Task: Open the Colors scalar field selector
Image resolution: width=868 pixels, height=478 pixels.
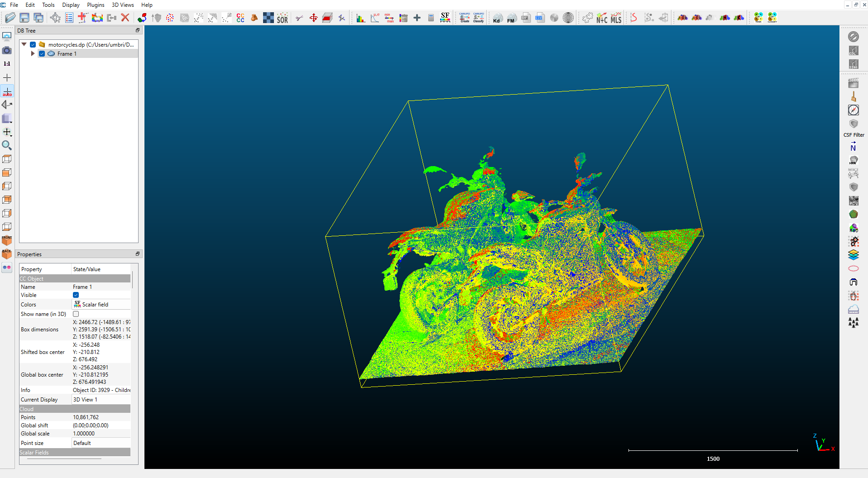Action: tap(101, 304)
